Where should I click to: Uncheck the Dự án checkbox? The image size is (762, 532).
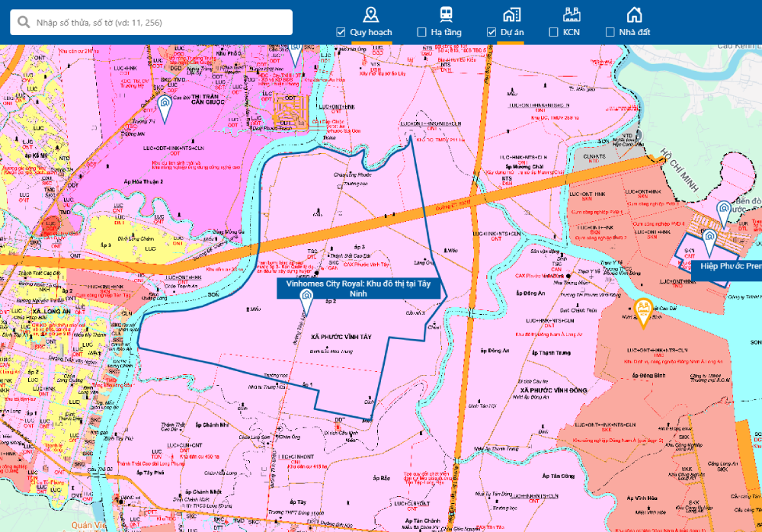491,32
